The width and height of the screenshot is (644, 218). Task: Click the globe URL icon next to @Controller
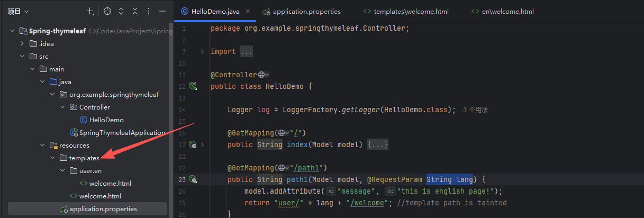click(261, 75)
